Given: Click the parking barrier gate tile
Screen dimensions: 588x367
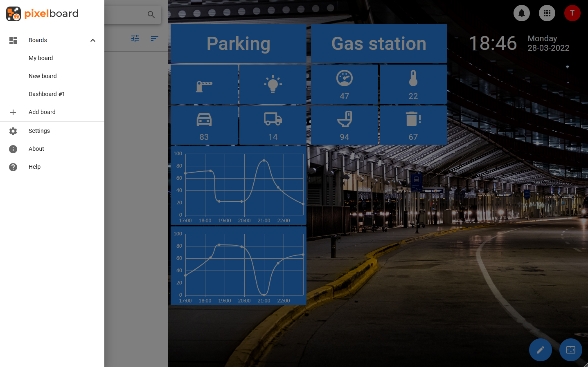Looking at the screenshot, I should (204, 84).
